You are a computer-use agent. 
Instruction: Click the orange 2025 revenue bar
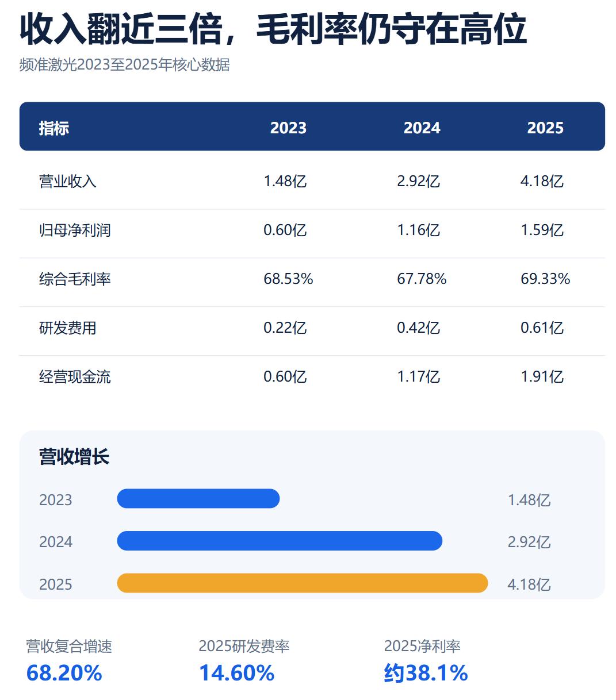303,583
